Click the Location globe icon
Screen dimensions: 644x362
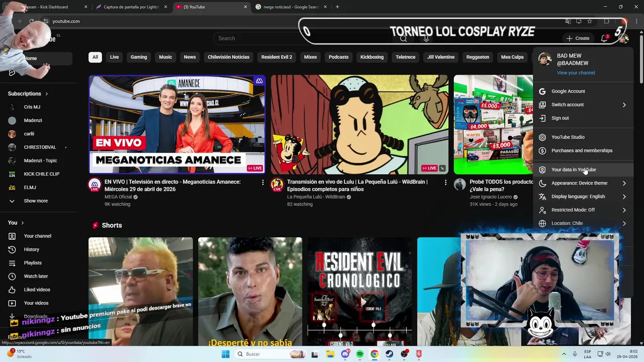point(542,223)
